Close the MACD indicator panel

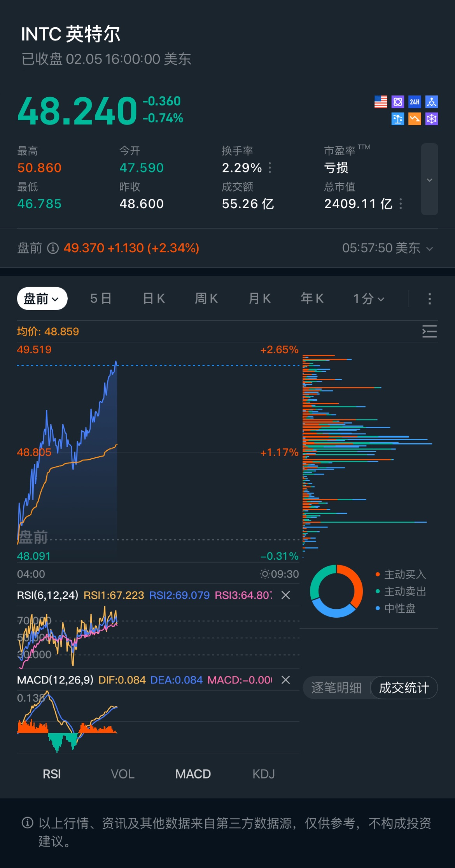pos(286,680)
